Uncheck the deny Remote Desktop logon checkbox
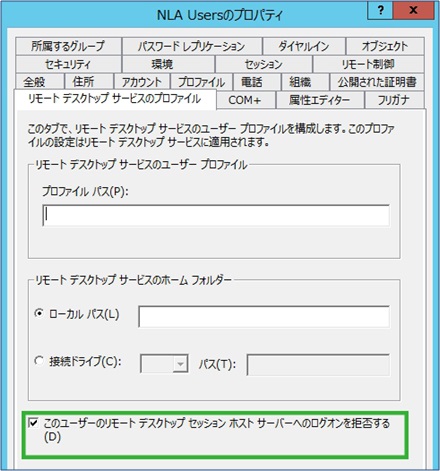 point(33,423)
